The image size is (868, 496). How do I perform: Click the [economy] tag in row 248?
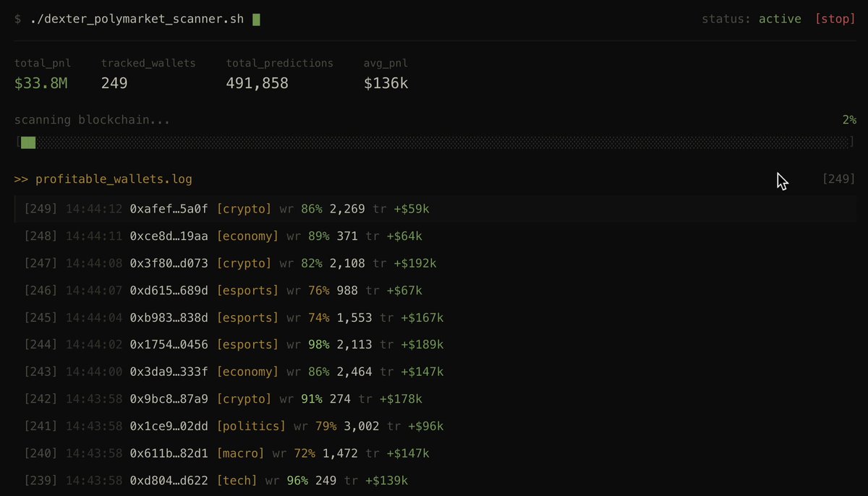coord(247,236)
